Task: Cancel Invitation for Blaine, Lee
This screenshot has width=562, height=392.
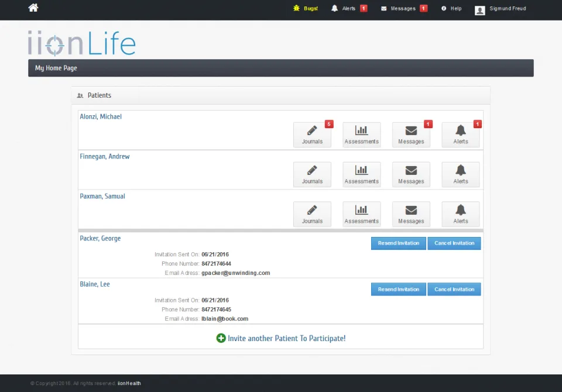Action: click(454, 289)
